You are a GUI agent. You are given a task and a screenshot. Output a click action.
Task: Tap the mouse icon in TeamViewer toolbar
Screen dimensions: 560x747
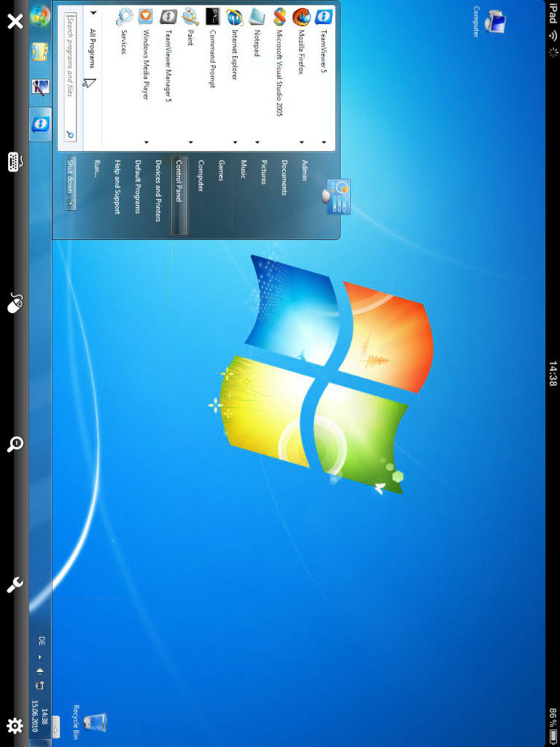[x=15, y=303]
